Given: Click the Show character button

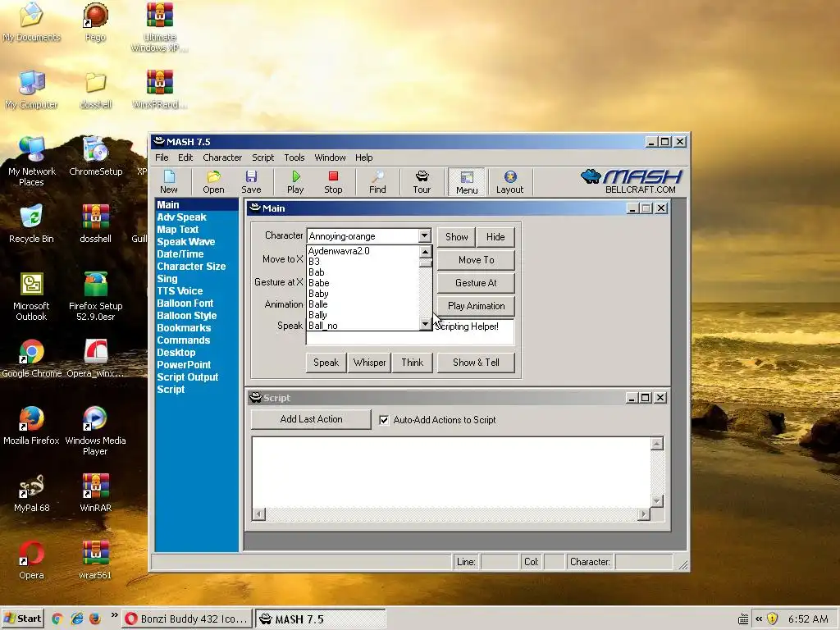Looking at the screenshot, I should (x=456, y=237).
